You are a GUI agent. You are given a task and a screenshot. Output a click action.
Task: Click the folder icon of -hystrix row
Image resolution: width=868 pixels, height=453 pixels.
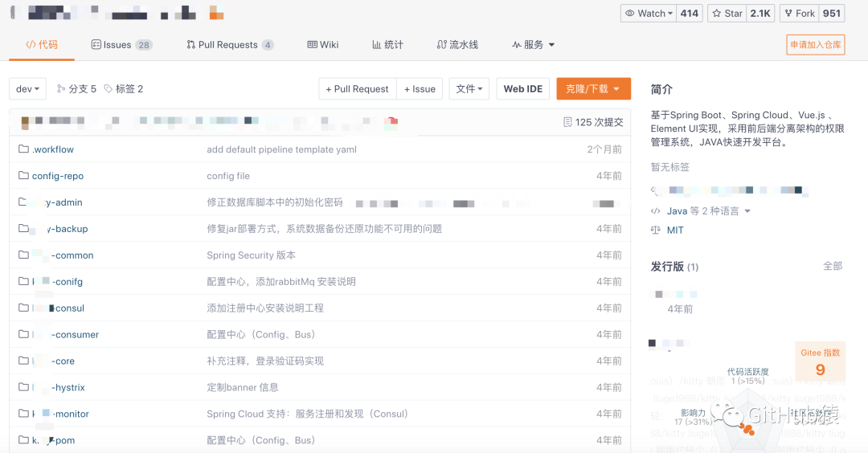pyautogui.click(x=23, y=387)
